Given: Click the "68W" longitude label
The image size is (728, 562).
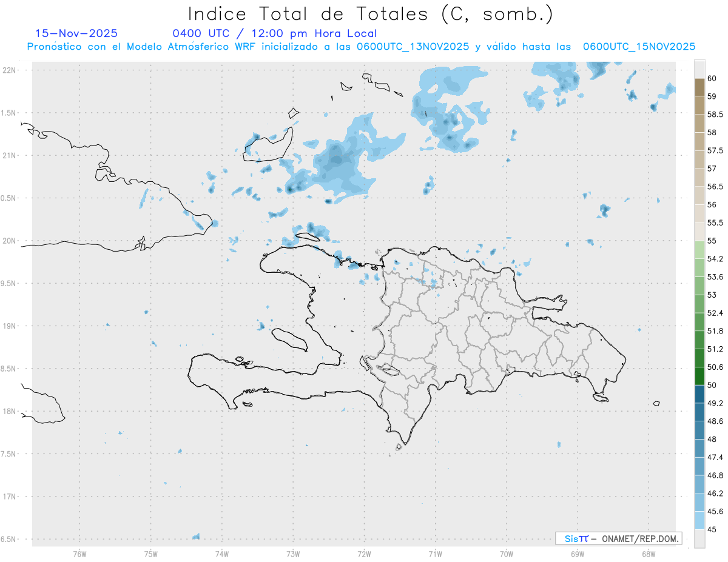Looking at the screenshot, I should [x=649, y=554].
